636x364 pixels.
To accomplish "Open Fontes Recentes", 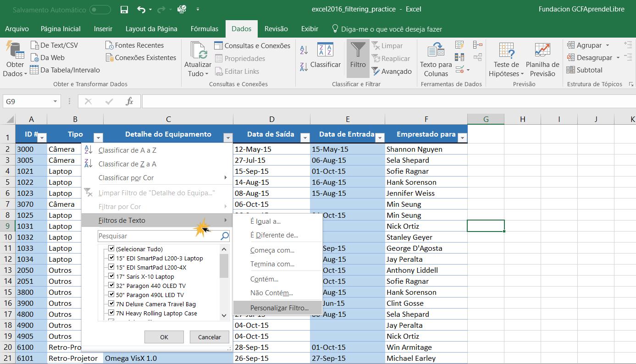I will [134, 45].
